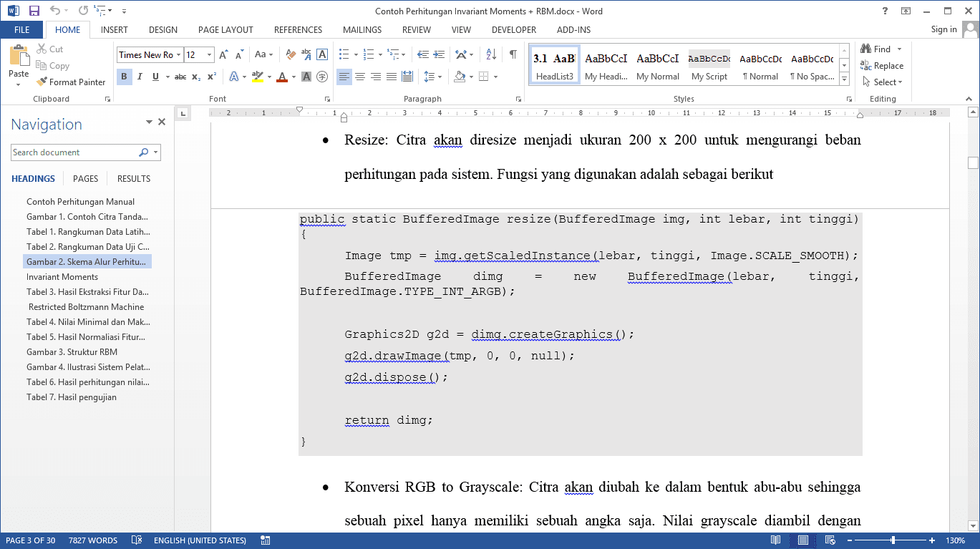980x549 pixels.
Task: Open the font name dropdown
Action: (x=179, y=55)
